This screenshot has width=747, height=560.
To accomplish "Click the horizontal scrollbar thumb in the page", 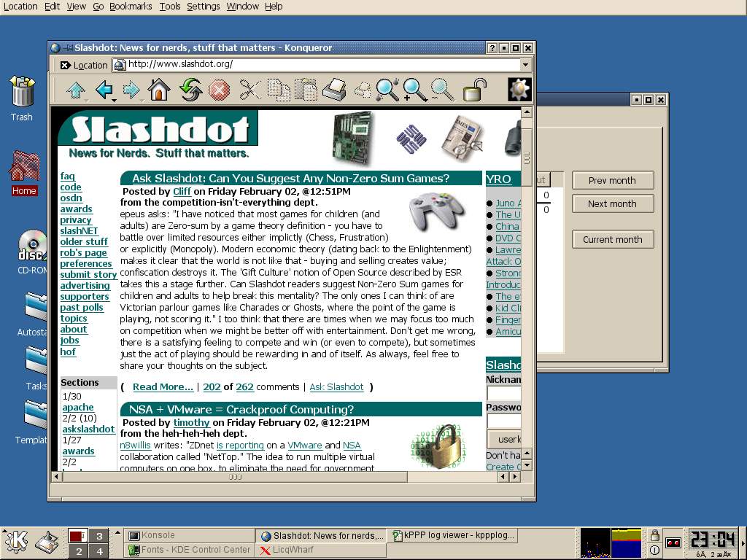I will (235, 476).
